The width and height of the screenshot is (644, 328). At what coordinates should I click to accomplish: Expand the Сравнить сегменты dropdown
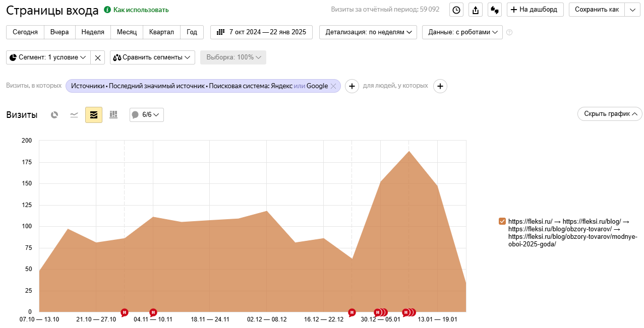pyautogui.click(x=152, y=57)
